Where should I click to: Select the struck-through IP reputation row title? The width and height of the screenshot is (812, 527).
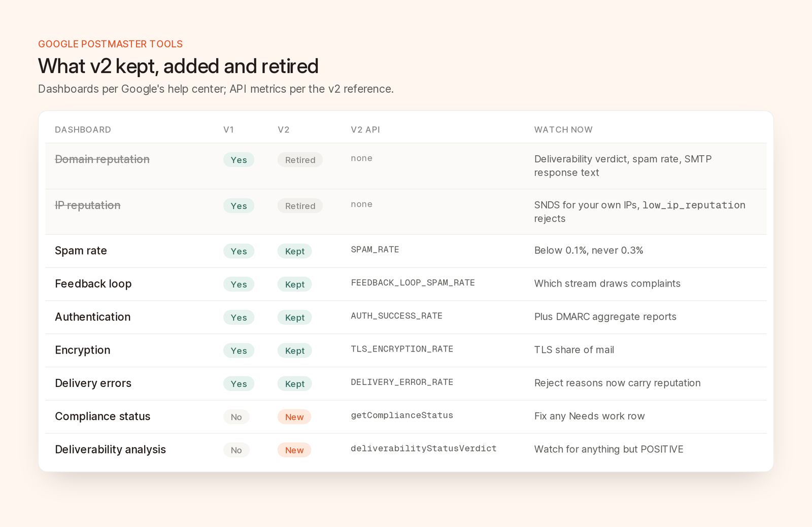coord(87,205)
